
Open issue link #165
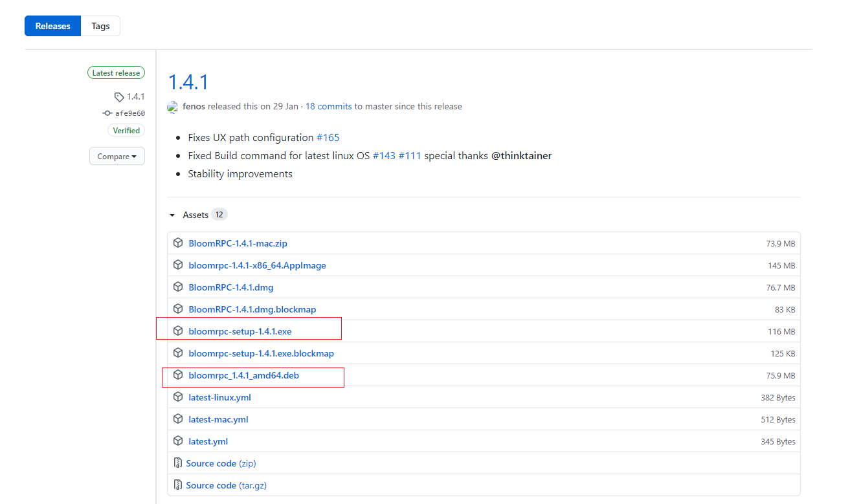330,137
